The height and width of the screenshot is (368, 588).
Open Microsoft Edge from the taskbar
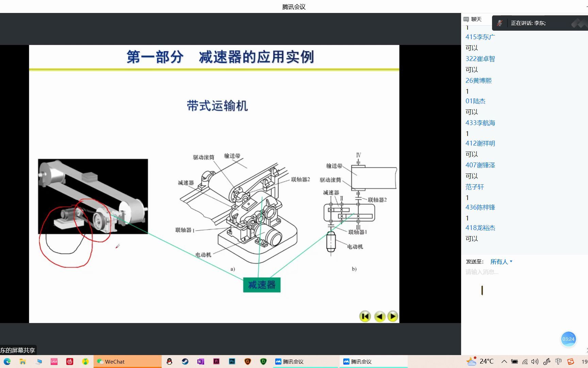click(7, 362)
